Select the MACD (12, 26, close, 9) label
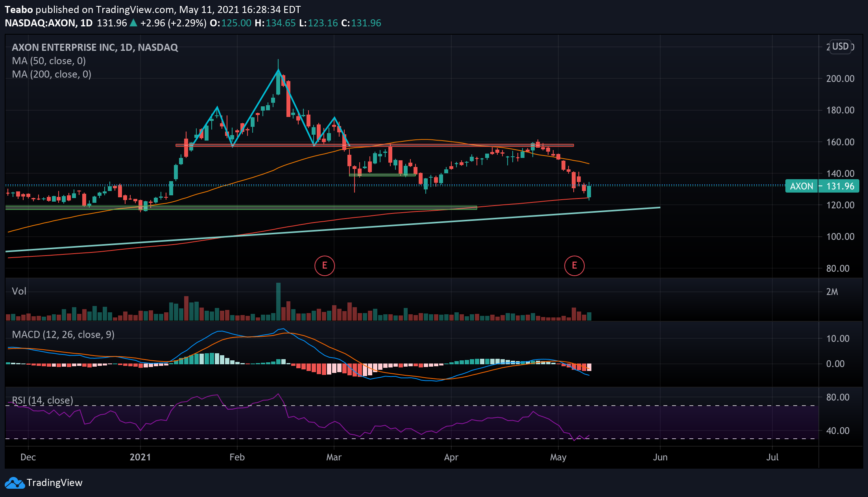The image size is (868, 497). point(63,335)
